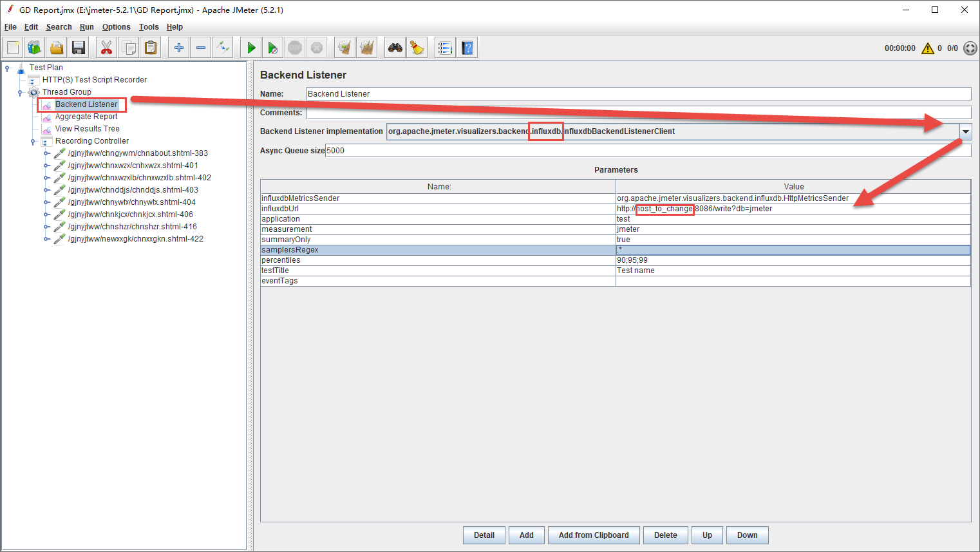Open the Backend Listener implementation dropdown
This screenshot has height=552, width=980.
click(x=965, y=131)
